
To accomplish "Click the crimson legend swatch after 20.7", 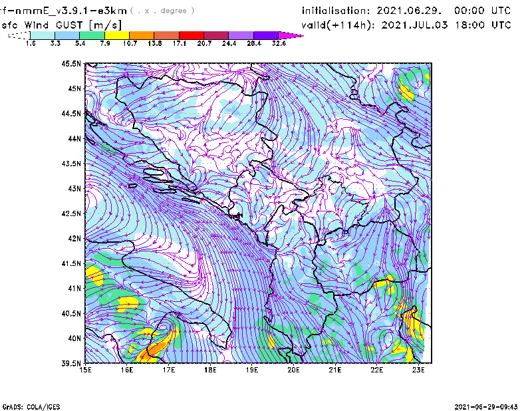I will coord(216,35).
